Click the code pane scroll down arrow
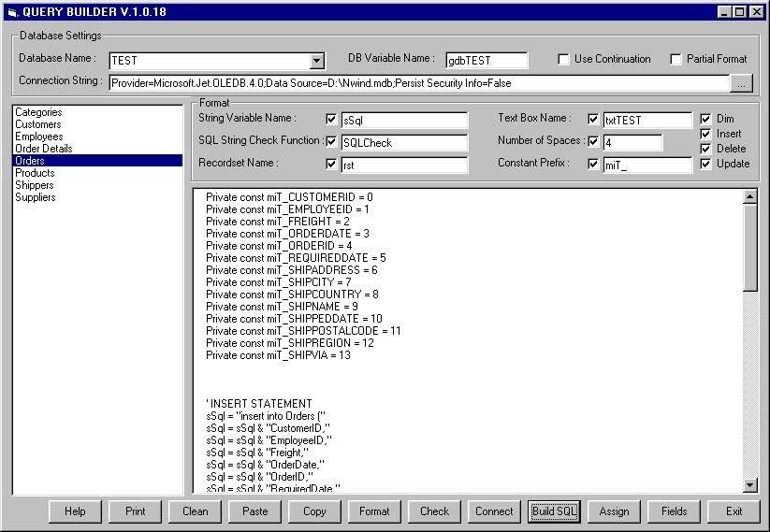770x532 pixels. (x=750, y=485)
